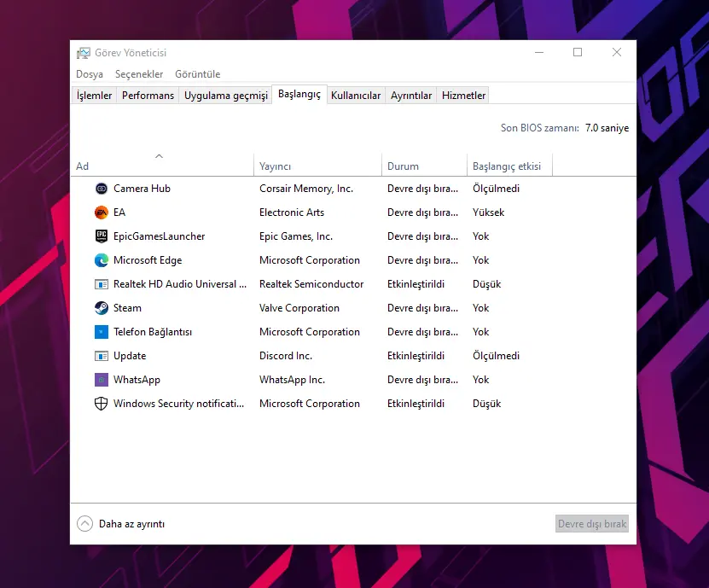The height and width of the screenshot is (588, 709).
Task: Click Etkinleştirildi status in Realtek row
Action: click(416, 284)
